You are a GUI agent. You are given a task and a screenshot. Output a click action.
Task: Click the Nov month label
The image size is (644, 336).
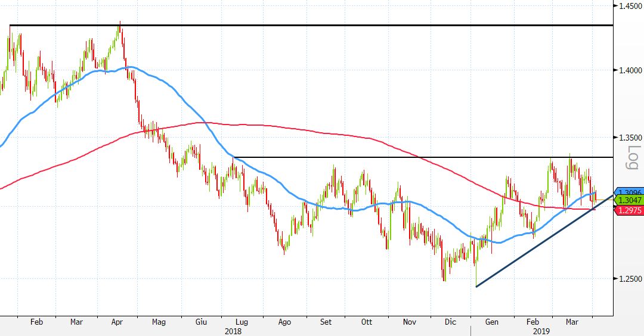point(409,322)
